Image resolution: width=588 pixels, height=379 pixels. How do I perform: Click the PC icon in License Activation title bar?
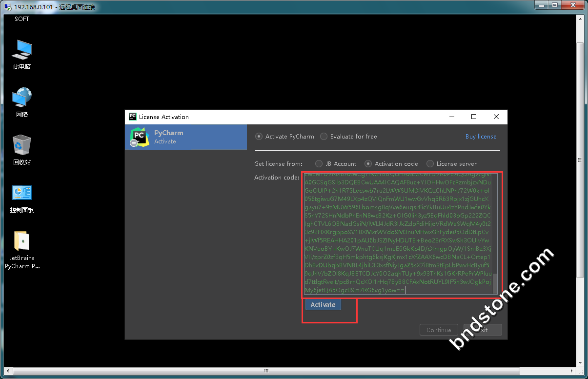pos(132,117)
